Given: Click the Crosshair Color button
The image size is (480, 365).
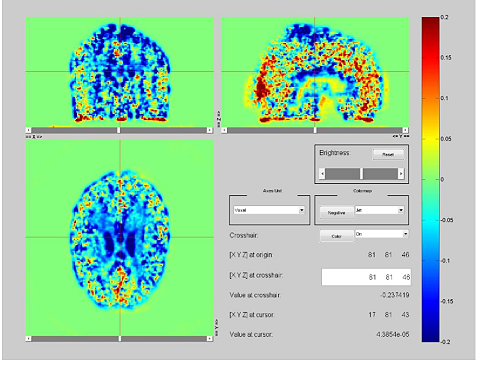Looking at the screenshot, I should pos(336,236).
